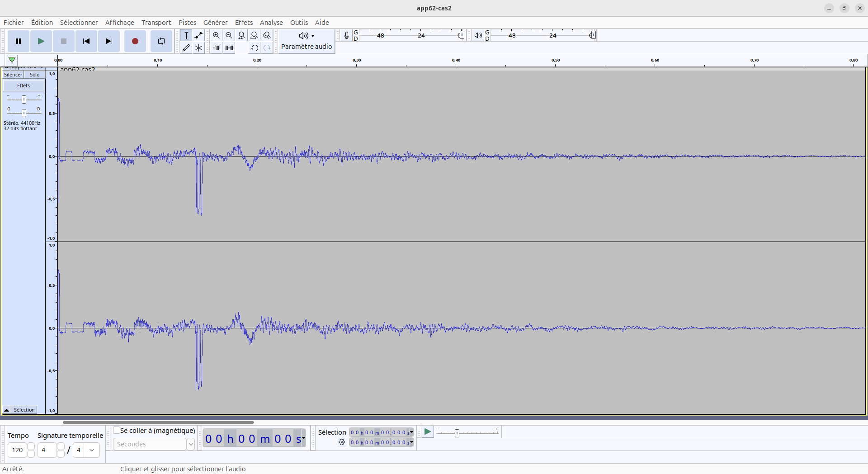This screenshot has height=474, width=868.
Task: Select the Envelope tool
Action: click(x=198, y=35)
